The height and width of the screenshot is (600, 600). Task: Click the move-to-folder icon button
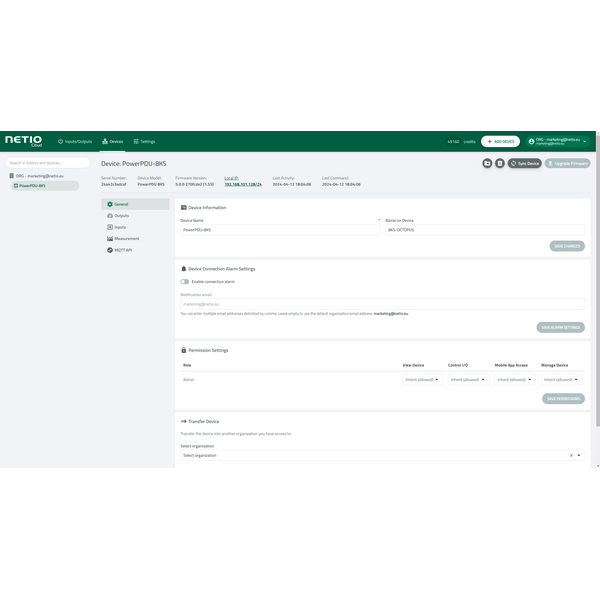tap(487, 163)
